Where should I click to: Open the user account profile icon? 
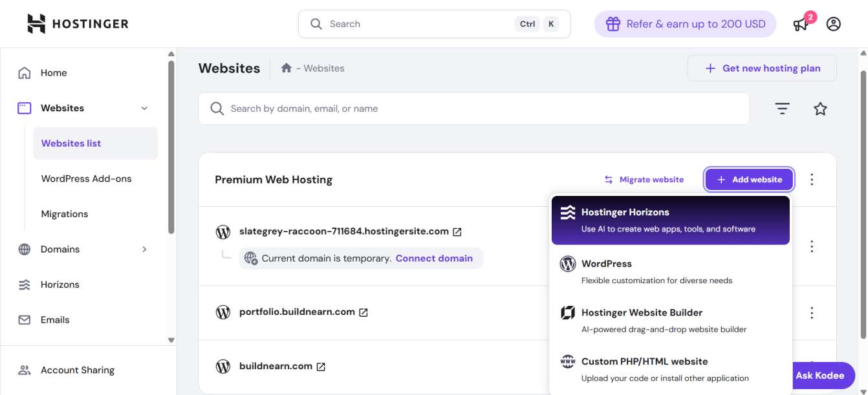[x=834, y=24]
